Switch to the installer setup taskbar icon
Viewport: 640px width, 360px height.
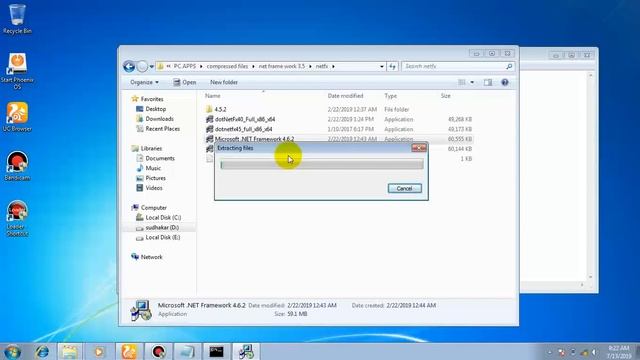click(246, 352)
